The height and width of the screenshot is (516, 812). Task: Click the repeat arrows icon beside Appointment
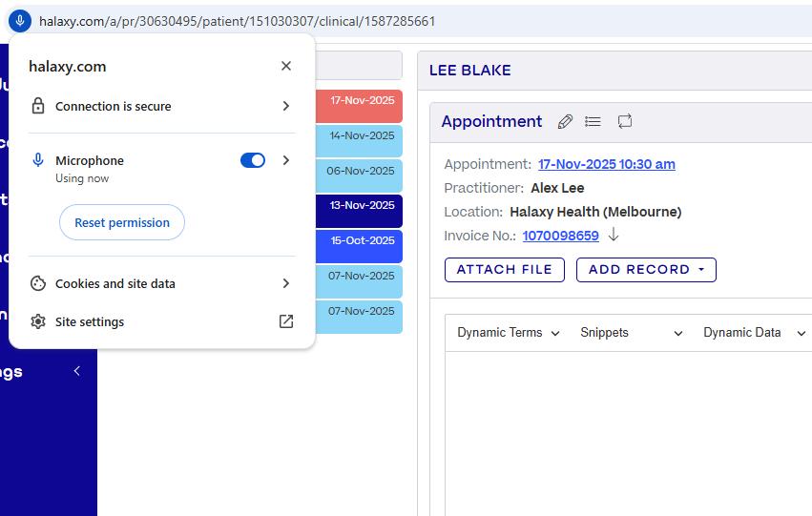625,122
